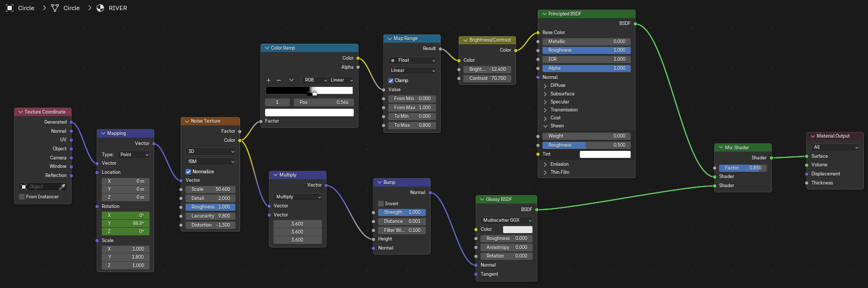Add a color stop using the plus icon
868x288 pixels.
(x=268, y=80)
